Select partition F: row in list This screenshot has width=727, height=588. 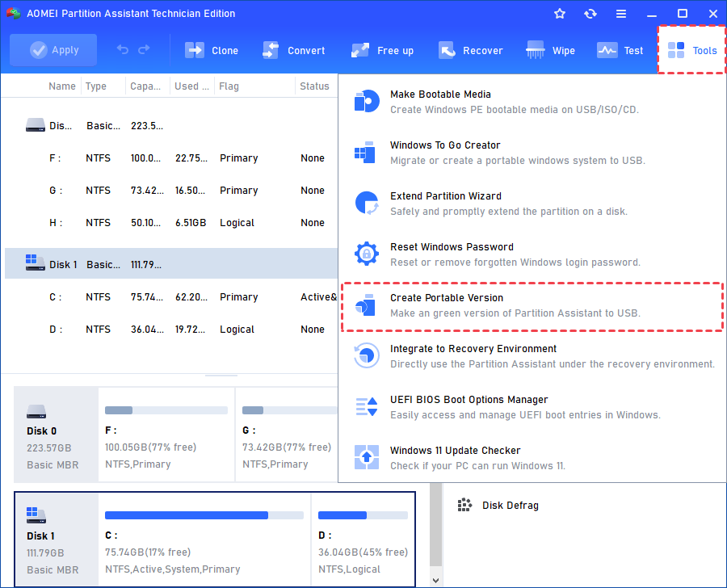tap(171, 158)
